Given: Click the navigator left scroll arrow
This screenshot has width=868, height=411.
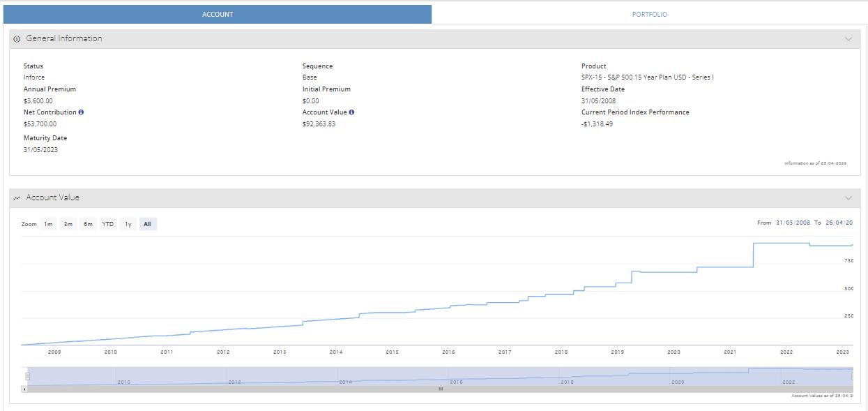Looking at the screenshot, I should (25, 389).
